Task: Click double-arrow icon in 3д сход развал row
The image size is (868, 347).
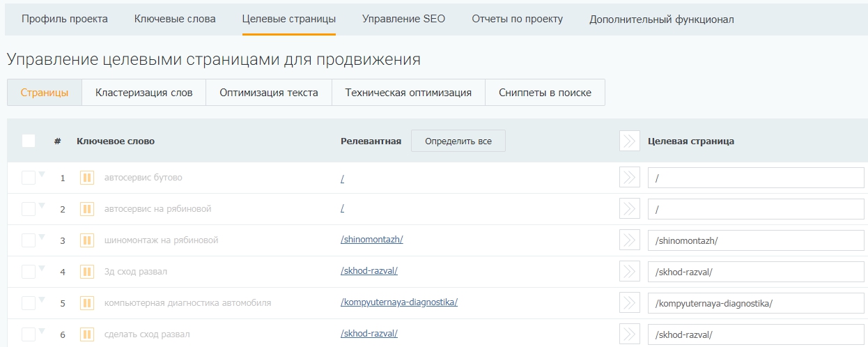Action: pyautogui.click(x=629, y=272)
